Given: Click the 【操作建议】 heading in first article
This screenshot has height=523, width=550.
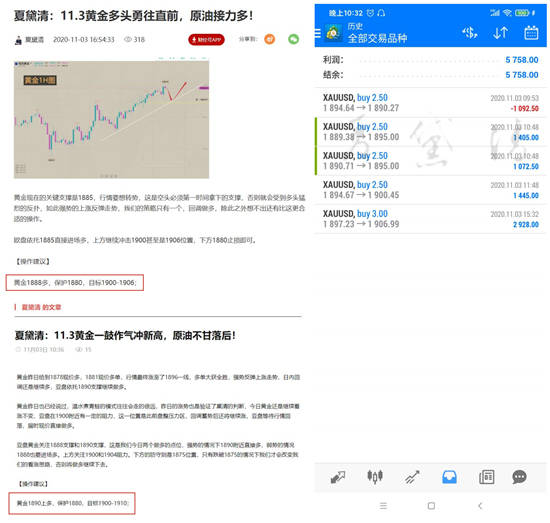Looking at the screenshot, I should tap(33, 261).
